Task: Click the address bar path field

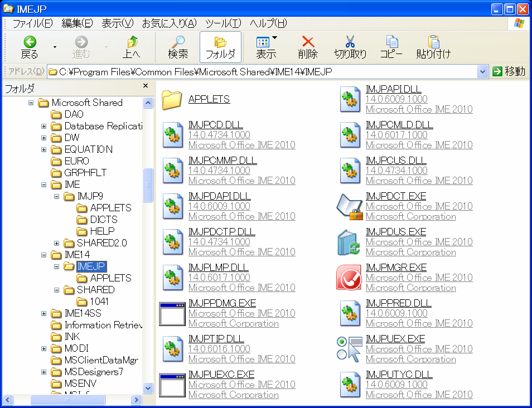Action: (262, 71)
